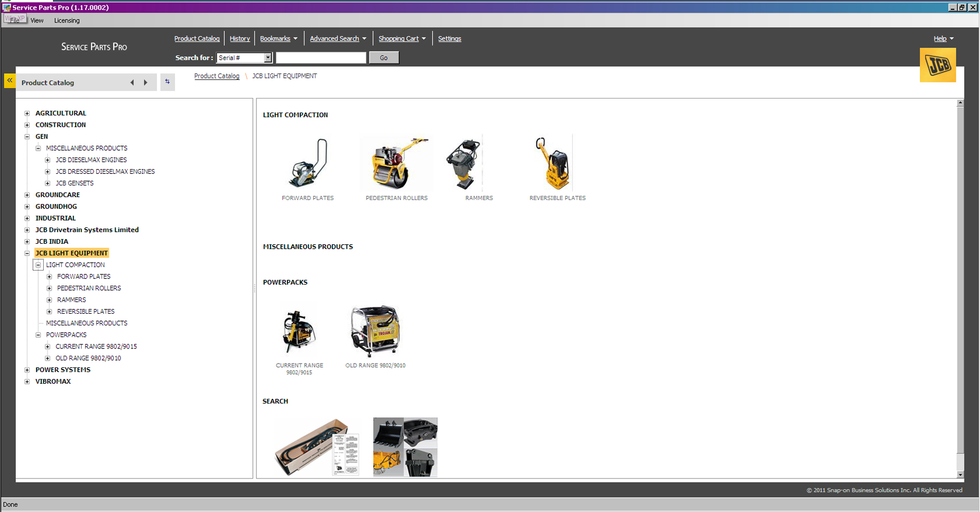Viewport: 980px width, 512px height.
Task: Go to next panel with right arrow
Action: (146, 82)
